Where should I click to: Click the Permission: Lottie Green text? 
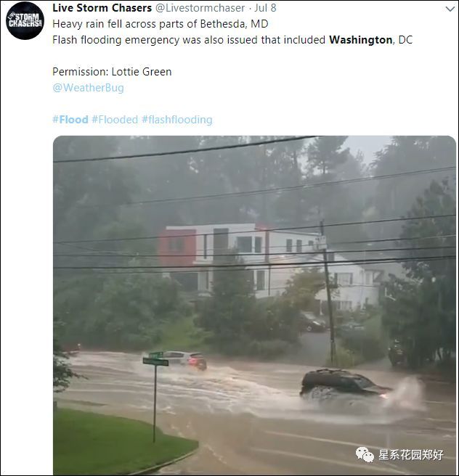click(112, 72)
